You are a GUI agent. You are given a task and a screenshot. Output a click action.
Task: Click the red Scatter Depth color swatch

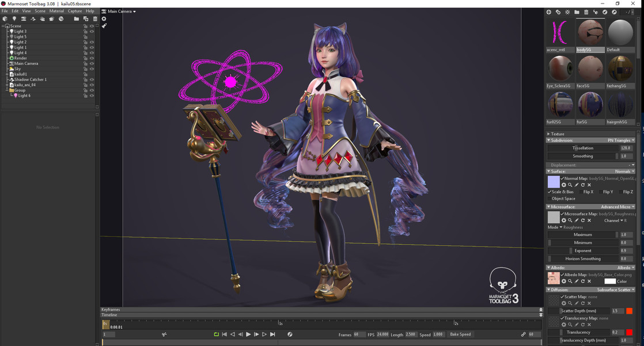[629, 311]
